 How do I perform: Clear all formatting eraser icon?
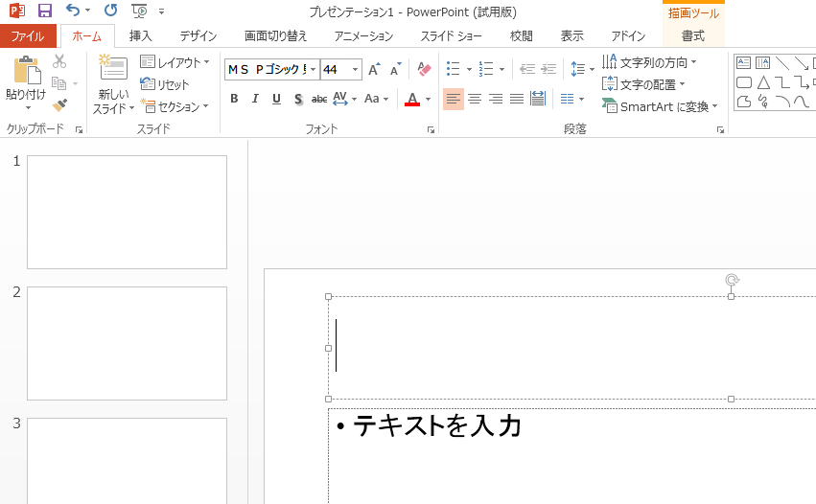tap(424, 69)
